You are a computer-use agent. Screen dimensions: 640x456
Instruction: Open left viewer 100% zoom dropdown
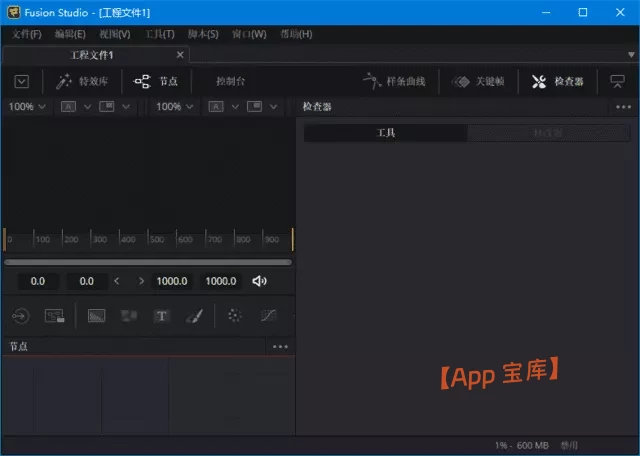pyautogui.click(x=27, y=107)
